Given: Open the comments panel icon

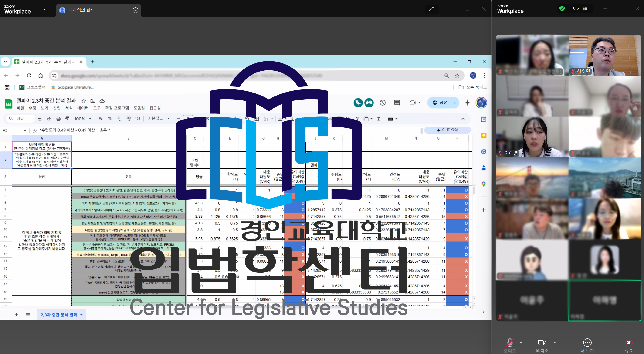Looking at the screenshot, I should pos(397,103).
